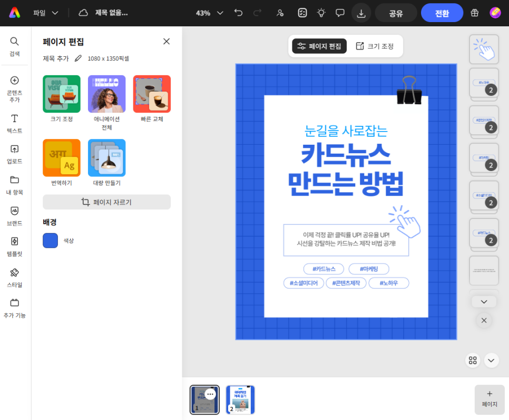Viewport: 509px width, 420px height.
Task: Click the blue 전환 button
Action: 442,13
